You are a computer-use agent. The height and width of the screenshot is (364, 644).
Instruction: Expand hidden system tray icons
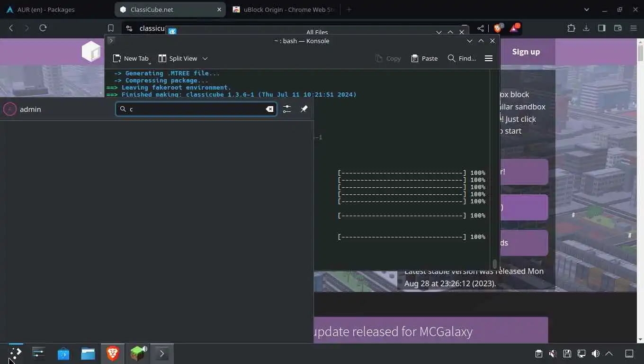tap(609, 354)
